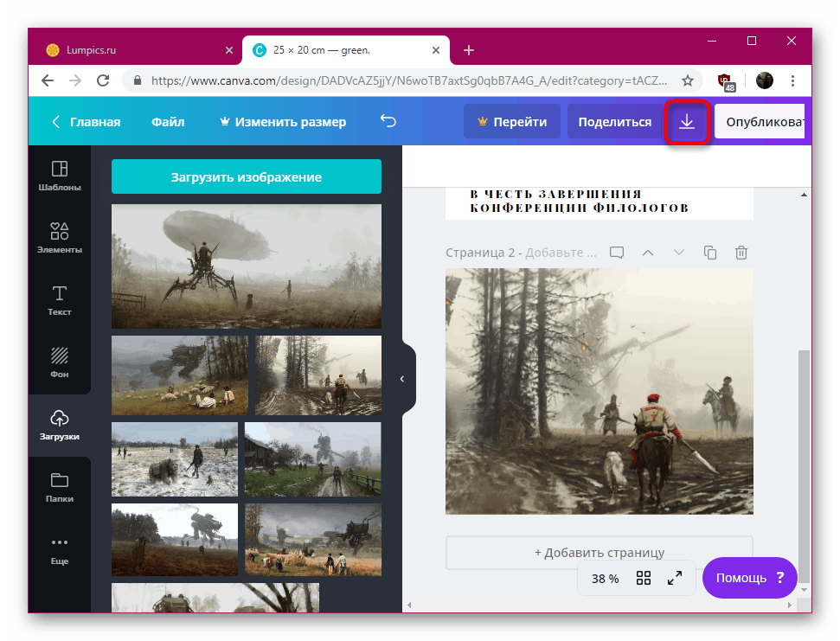Enter fullscreen presentation mode

[x=675, y=578]
